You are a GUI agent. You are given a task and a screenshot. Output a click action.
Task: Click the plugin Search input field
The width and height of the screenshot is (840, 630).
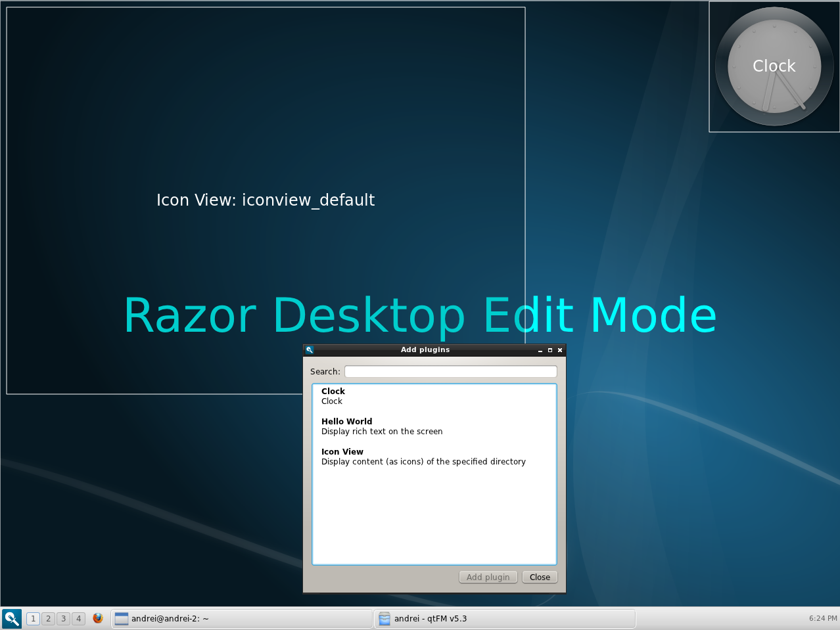point(450,371)
